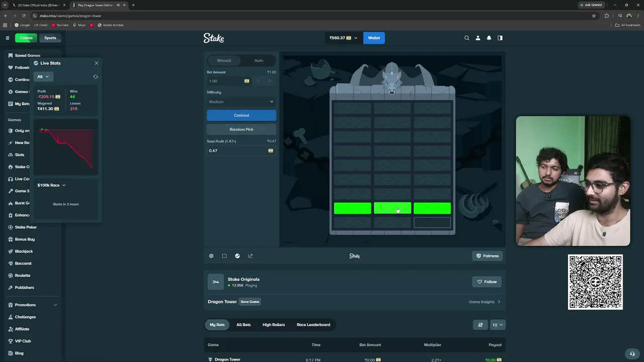Double the bet amount with 2× button
Screen dimensions: 644x362
pos(270,81)
